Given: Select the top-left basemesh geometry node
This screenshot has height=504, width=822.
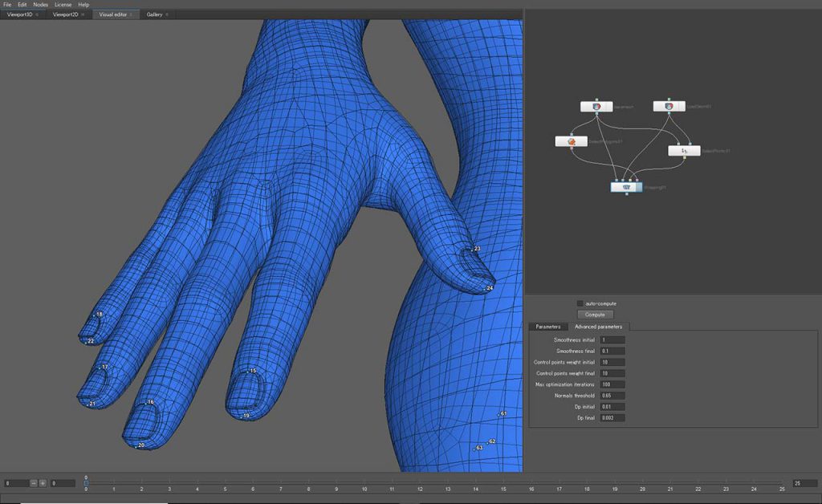Looking at the screenshot, I should click(x=596, y=106).
